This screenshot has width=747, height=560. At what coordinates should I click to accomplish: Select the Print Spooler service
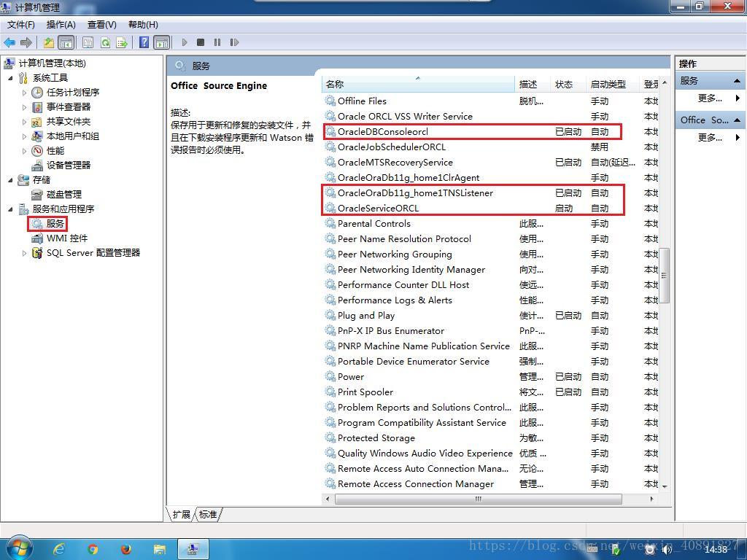pos(491,392)
